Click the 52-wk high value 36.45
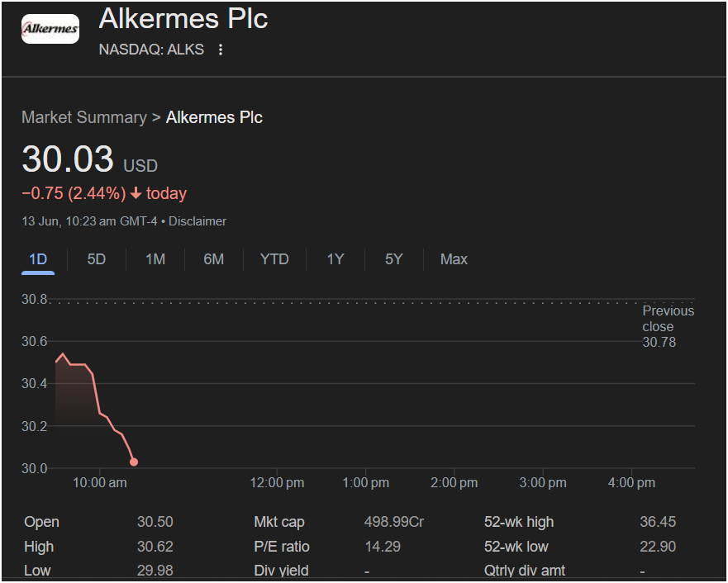The height and width of the screenshot is (583, 728). [x=658, y=522]
